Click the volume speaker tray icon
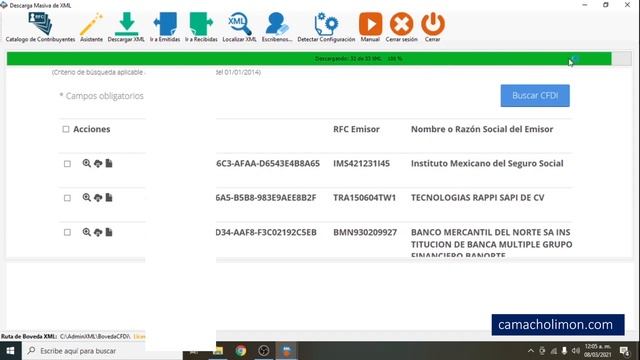This screenshot has height=360, width=640. (x=576, y=351)
